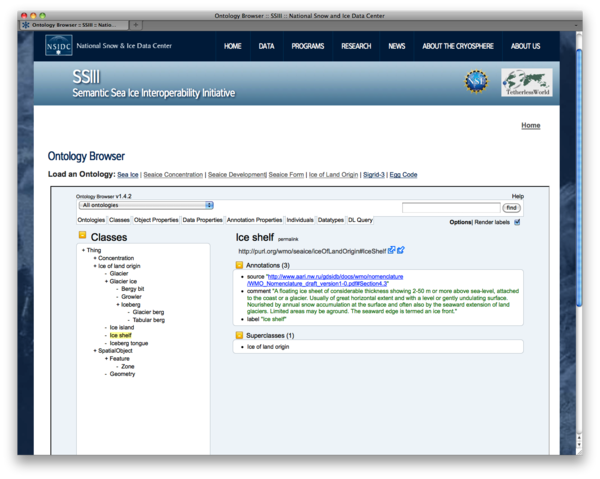Click the yellow Annotations section icon
Image resolution: width=600 pixels, height=479 pixels.
(240, 265)
